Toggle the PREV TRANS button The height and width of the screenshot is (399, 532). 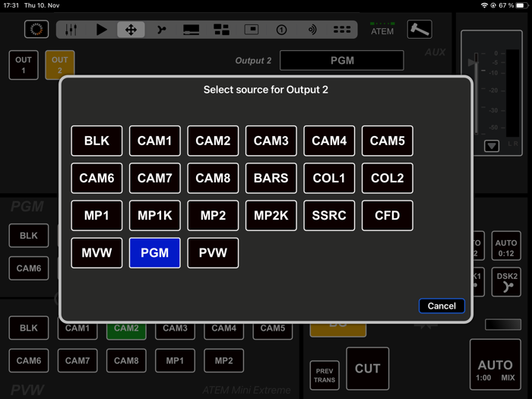point(325,375)
